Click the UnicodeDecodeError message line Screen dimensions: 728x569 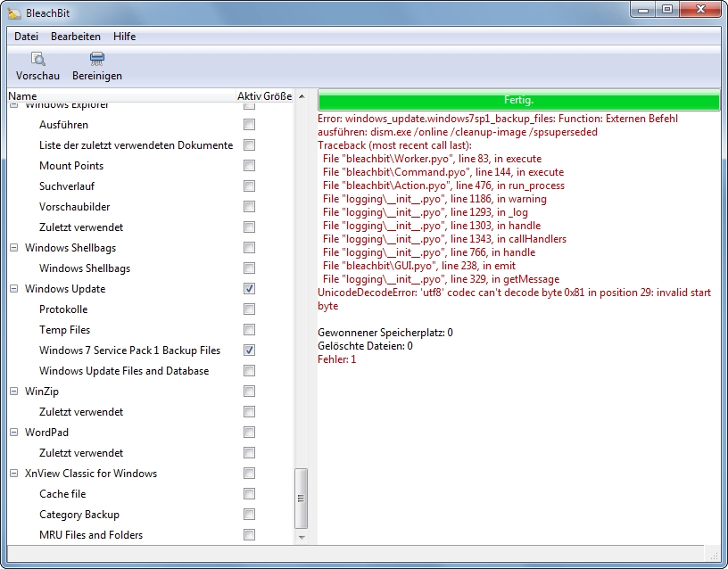pos(515,299)
